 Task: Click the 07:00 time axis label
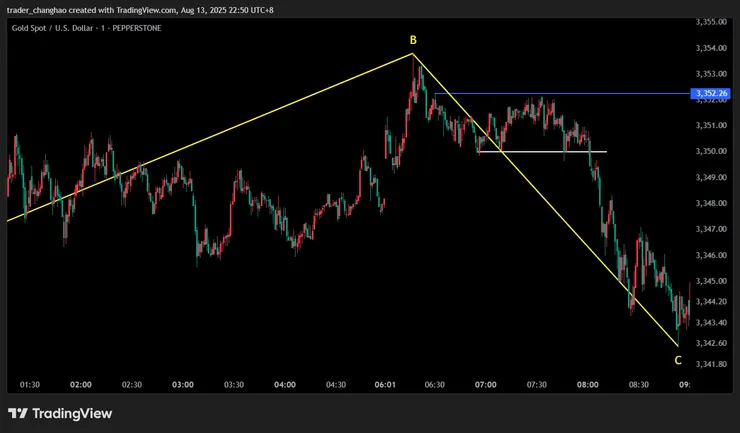pyautogui.click(x=486, y=385)
